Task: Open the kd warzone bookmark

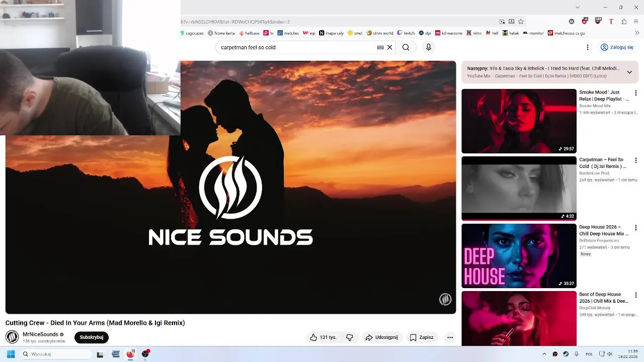Action: pyautogui.click(x=449, y=33)
